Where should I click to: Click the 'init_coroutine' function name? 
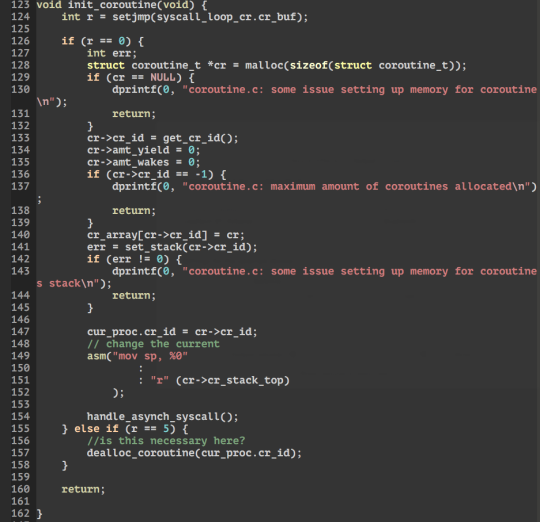tap(112, 5)
